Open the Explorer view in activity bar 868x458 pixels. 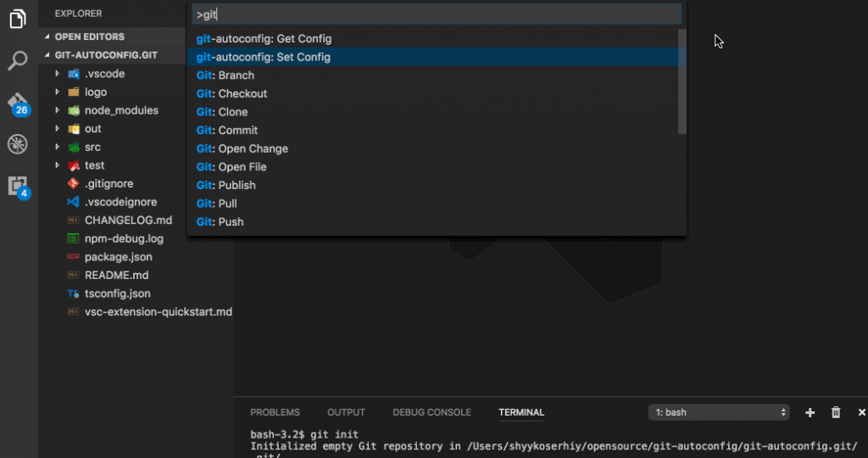coord(18,19)
